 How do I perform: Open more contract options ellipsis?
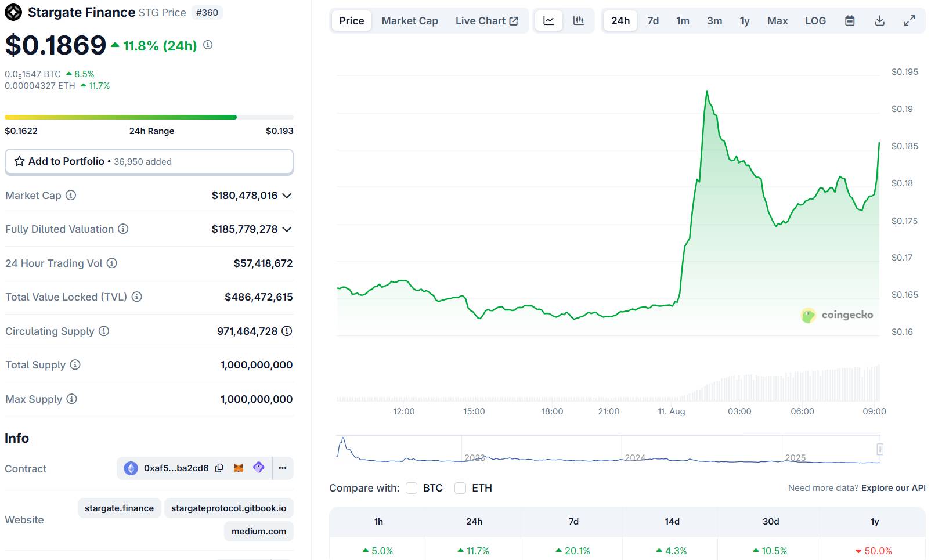pyautogui.click(x=283, y=468)
